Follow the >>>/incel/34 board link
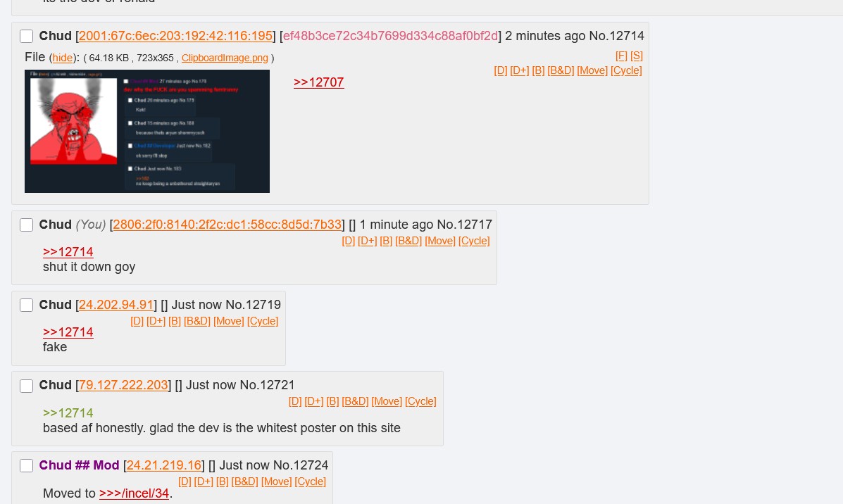 [x=134, y=493]
